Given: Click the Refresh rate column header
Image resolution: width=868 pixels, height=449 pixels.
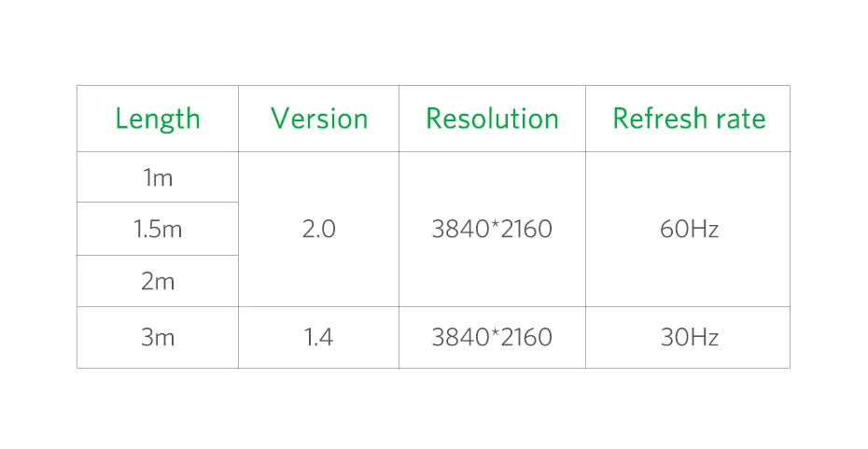Looking at the screenshot, I should (x=688, y=119).
